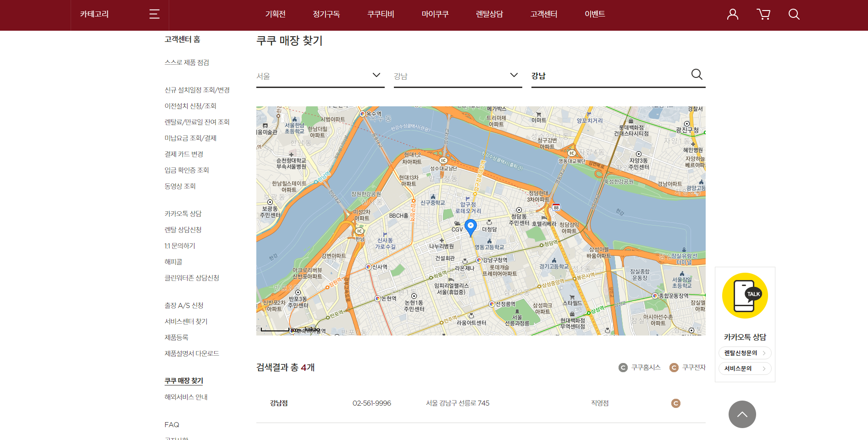868x440 pixels.
Task: Open the category hamburger menu icon
Action: [155, 14]
